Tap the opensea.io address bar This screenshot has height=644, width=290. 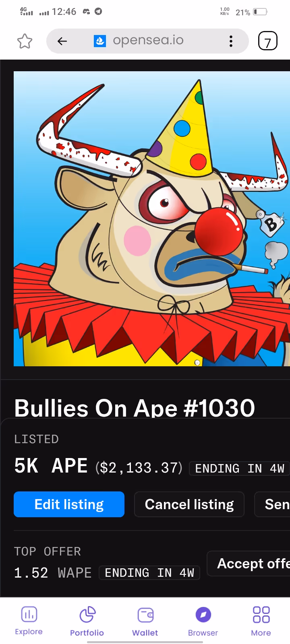pyautogui.click(x=147, y=41)
